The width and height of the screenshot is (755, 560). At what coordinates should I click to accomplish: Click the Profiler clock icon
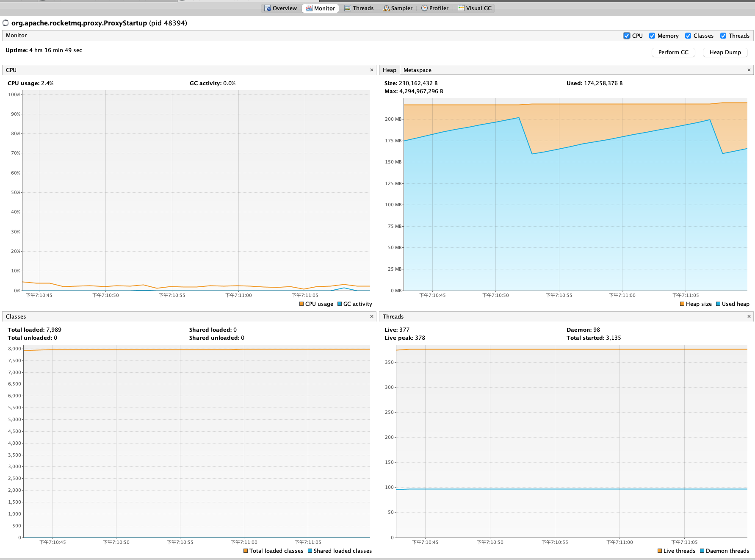coord(424,8)
